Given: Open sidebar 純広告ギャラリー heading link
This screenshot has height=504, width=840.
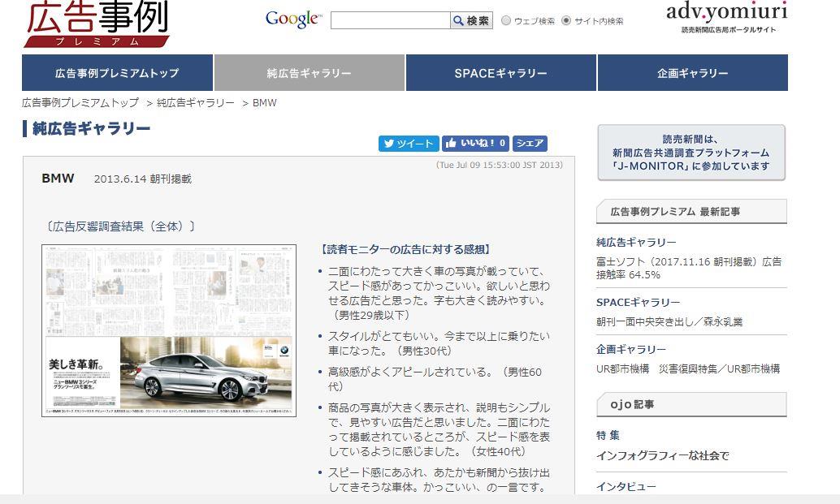Looking at the screenshot, I should [636, 243].
